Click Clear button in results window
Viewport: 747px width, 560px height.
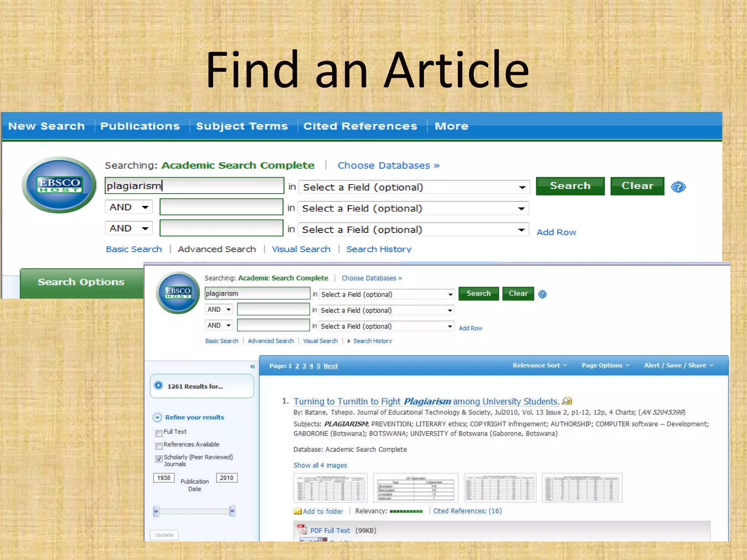point(518,293)
